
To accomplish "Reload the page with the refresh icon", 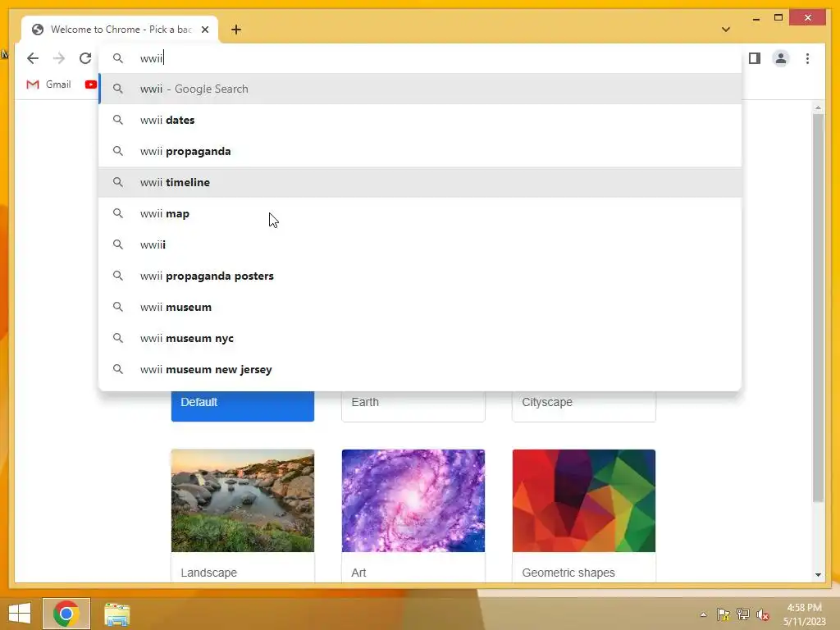I will (x=85, y=58).
